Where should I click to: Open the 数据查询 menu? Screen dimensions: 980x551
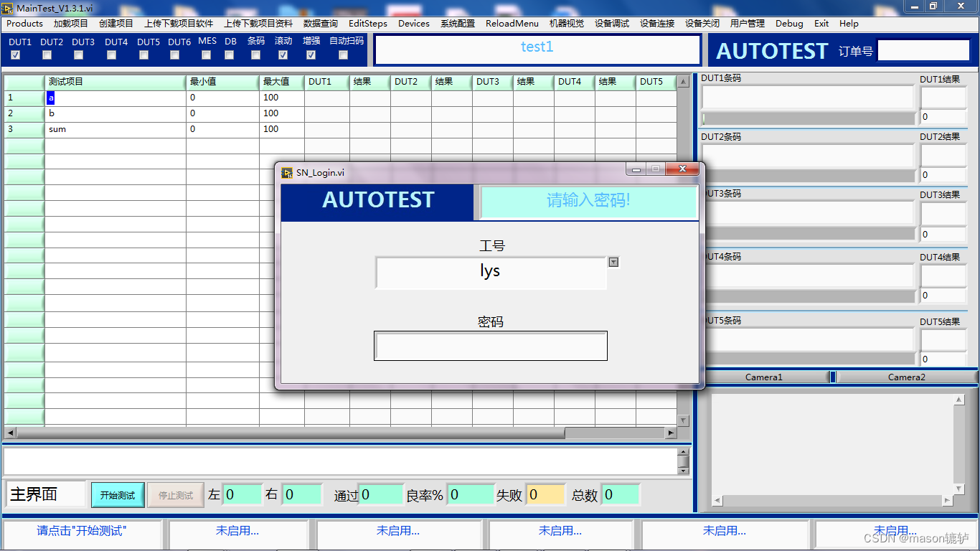tap(321, 24)
